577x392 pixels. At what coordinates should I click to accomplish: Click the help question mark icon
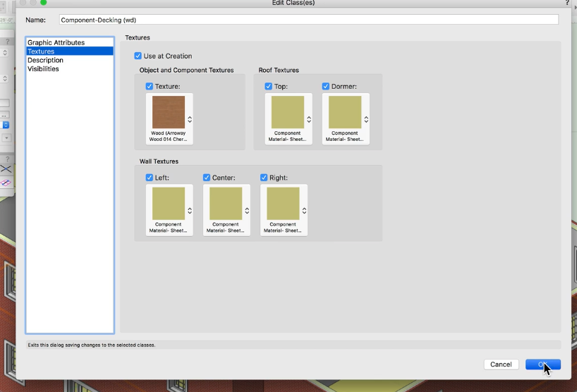coord(567,4)
